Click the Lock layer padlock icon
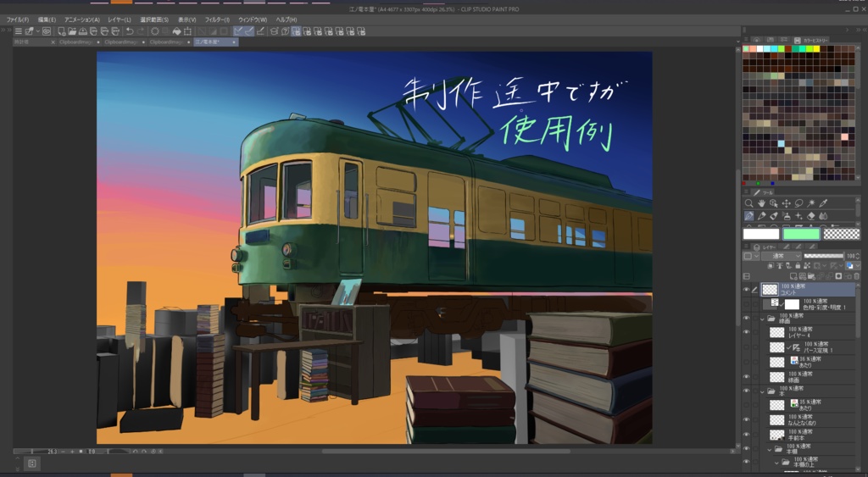Viewport: 868px width, 477px height. (x=798, y=266)
